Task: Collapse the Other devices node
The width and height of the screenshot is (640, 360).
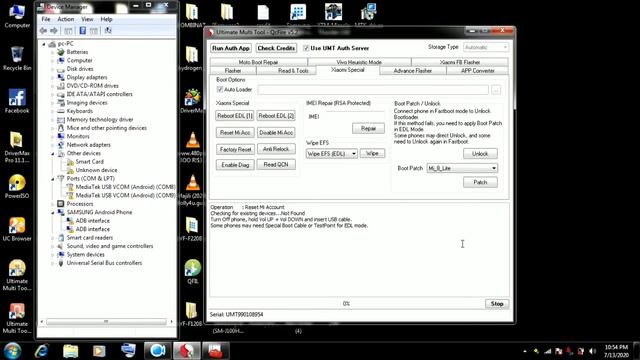Action: point(53,153)
